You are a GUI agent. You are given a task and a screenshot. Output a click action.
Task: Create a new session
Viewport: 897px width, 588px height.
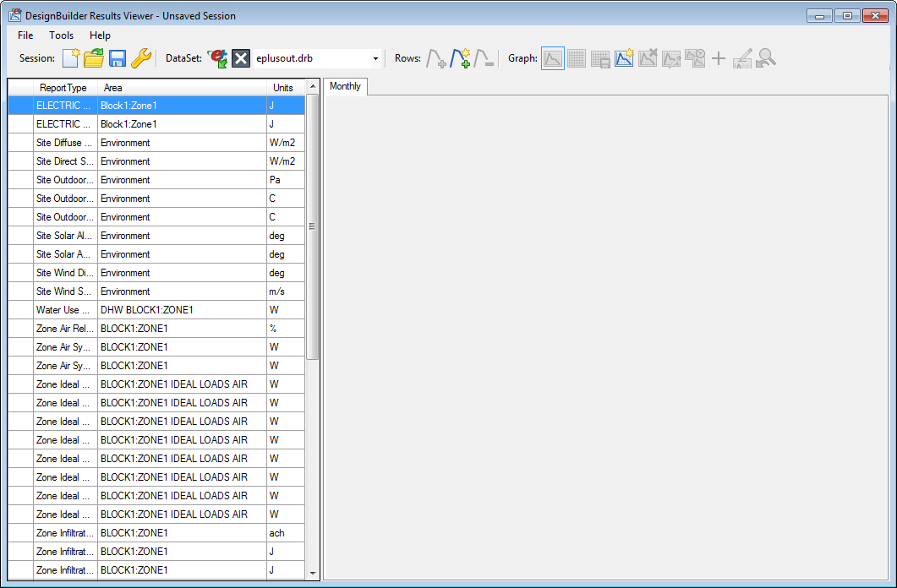(72, 58)
